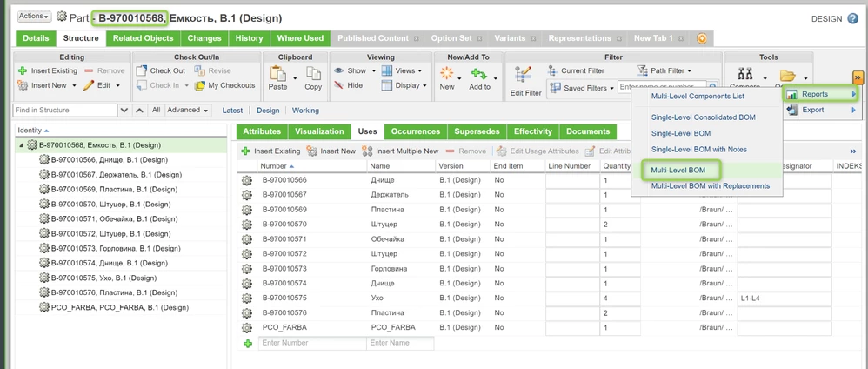
Task: Click the Reports bar chart icon
Action: point(791,94)
